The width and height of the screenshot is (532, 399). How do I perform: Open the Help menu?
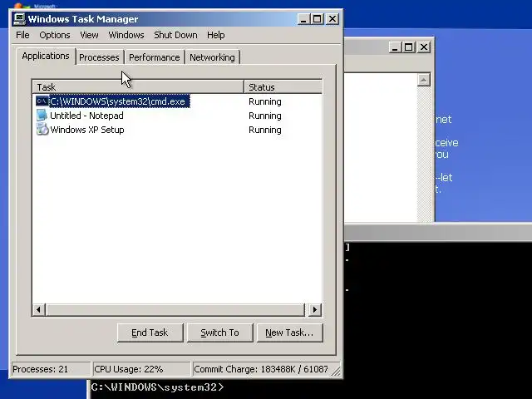click(216, 35)
